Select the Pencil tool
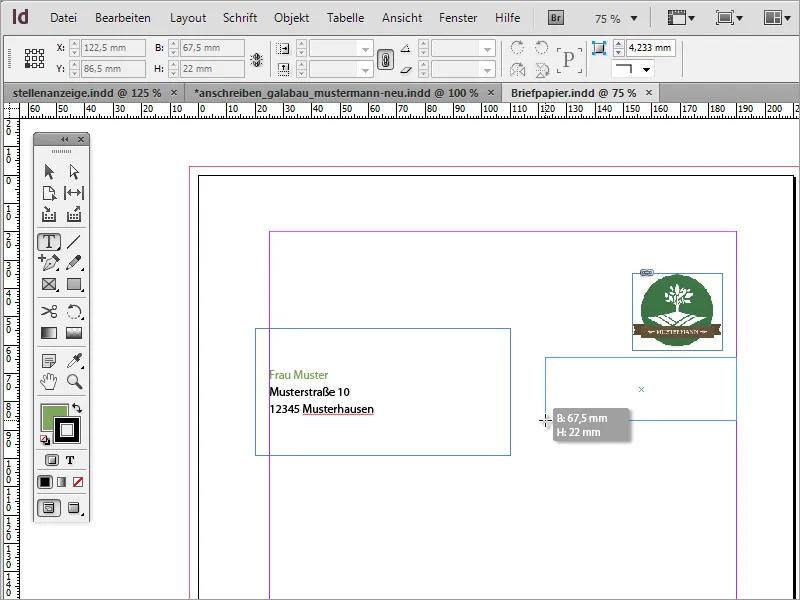800x600 pixels. tap(74, 263)
